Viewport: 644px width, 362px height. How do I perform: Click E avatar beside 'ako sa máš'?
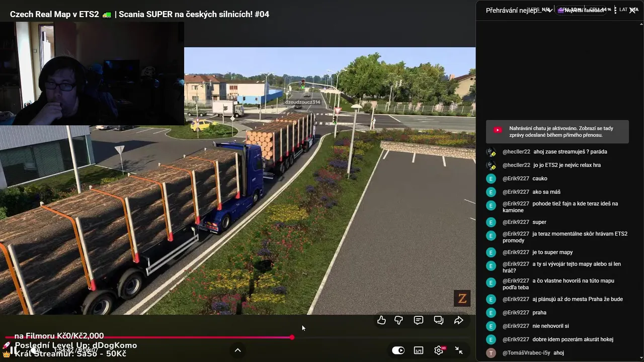tap(491, 192)
